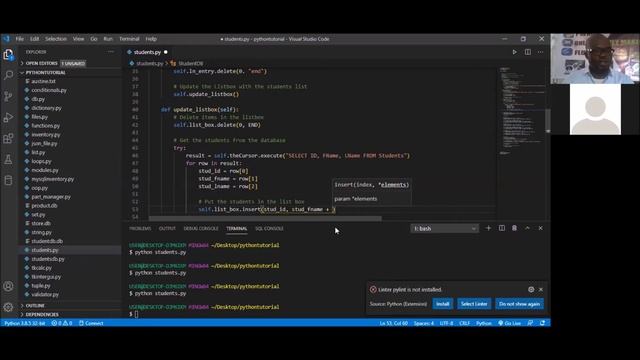Close the terminal panel

click(540, 228)
